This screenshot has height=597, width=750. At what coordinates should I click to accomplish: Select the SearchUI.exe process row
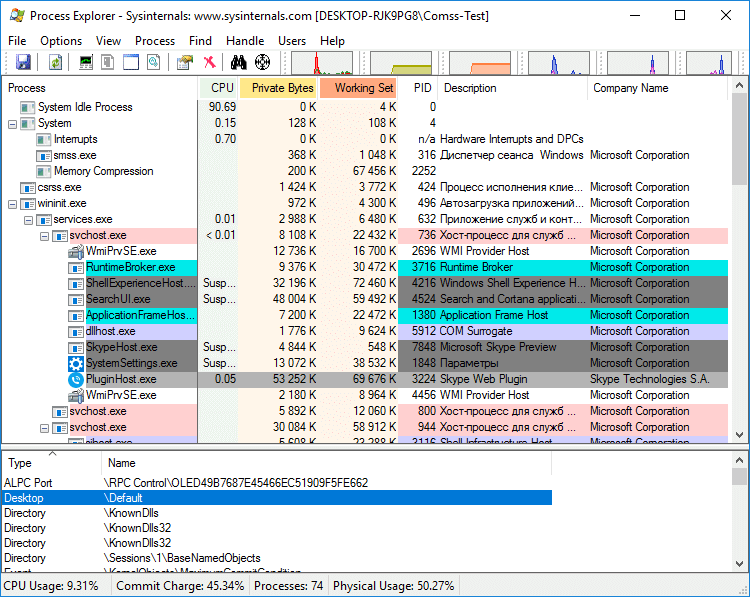click(366, 300)
